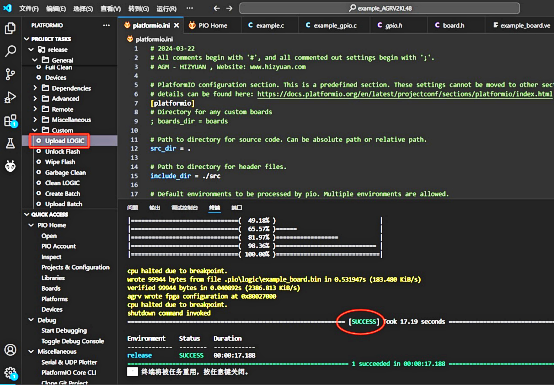The image size is (554, 386).
Task: Open the docs.platformio.org link in editor
Action: (405, 94)
